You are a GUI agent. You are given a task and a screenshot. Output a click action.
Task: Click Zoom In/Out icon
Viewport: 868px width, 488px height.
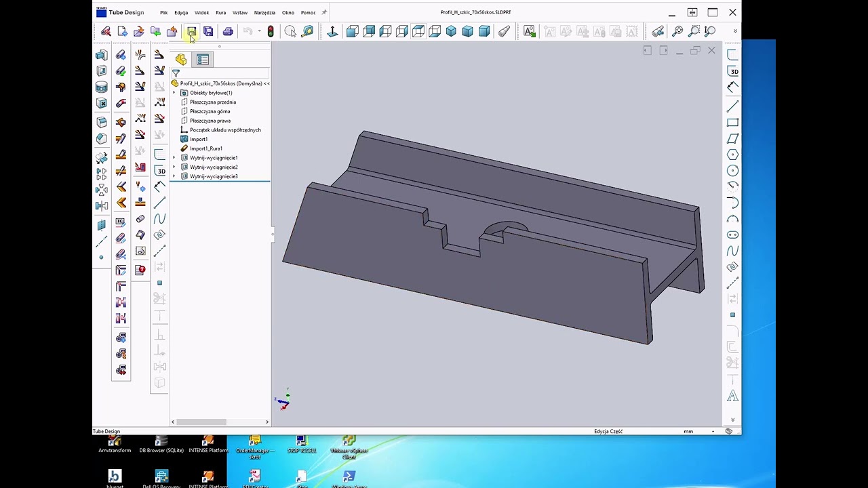point(710,31)
